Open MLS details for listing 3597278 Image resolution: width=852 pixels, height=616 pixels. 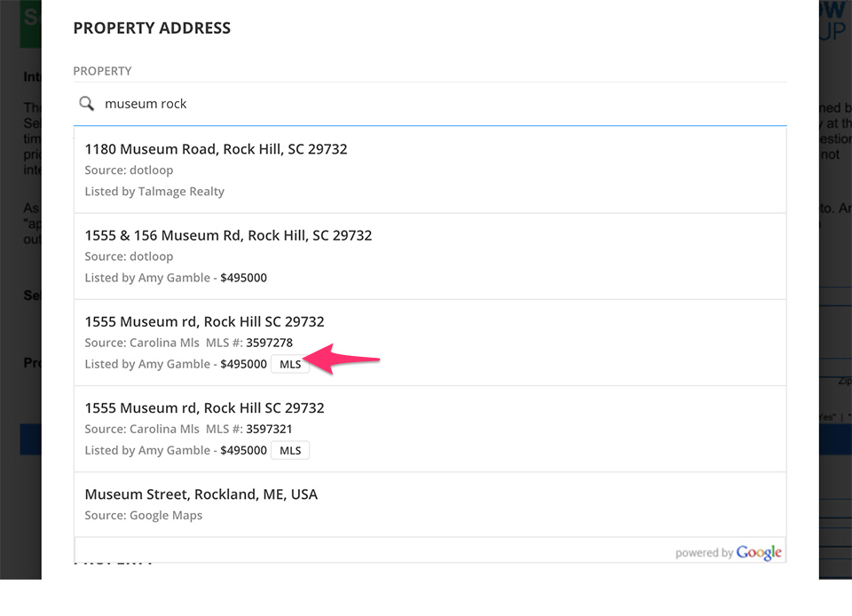[289, 364]
